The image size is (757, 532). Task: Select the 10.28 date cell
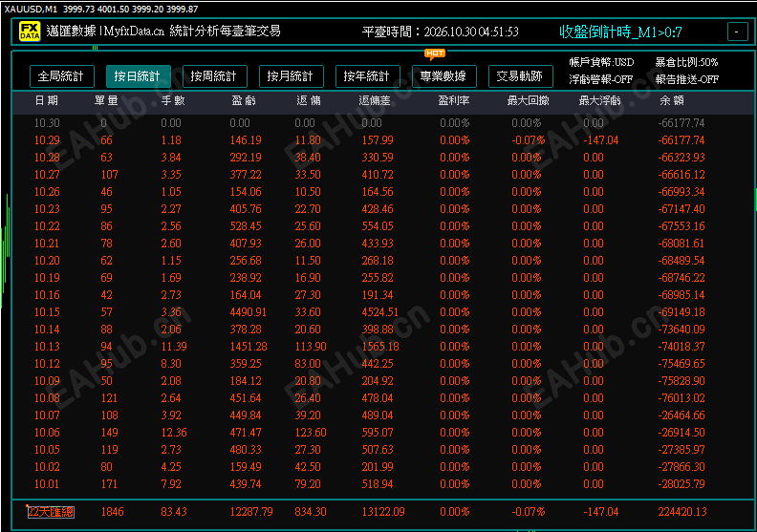47,158
